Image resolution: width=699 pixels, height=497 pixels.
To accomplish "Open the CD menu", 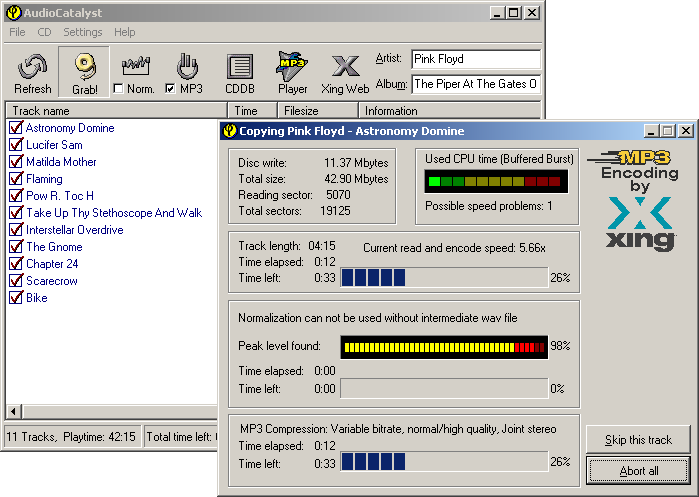I will point(44,32).
